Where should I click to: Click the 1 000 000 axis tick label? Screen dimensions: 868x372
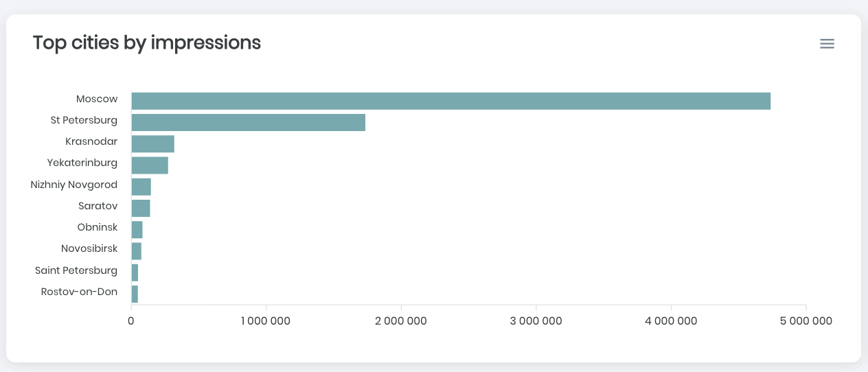pos(266,321)
